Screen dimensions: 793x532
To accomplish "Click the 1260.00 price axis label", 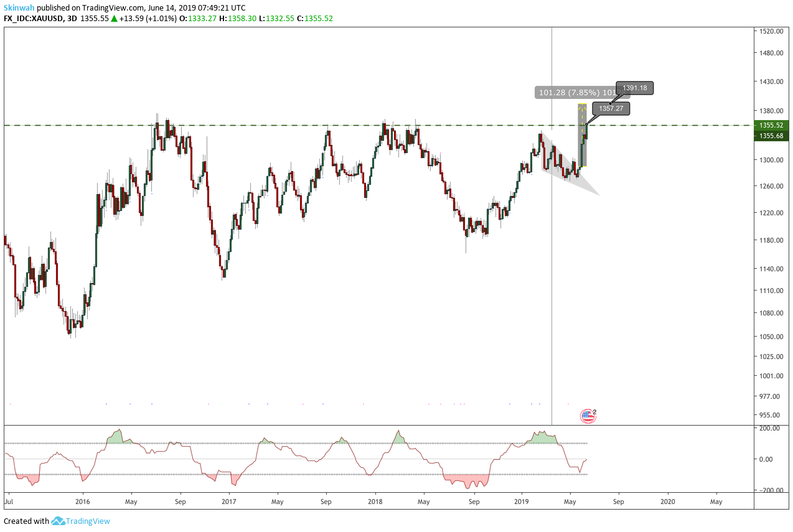I will (x=771, y=187).
